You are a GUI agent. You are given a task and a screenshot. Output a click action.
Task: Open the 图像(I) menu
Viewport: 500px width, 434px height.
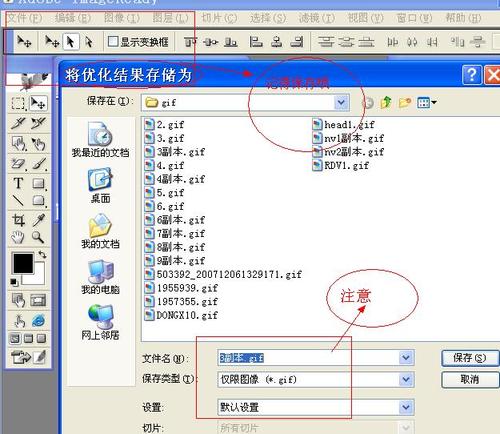pos(122,18)
